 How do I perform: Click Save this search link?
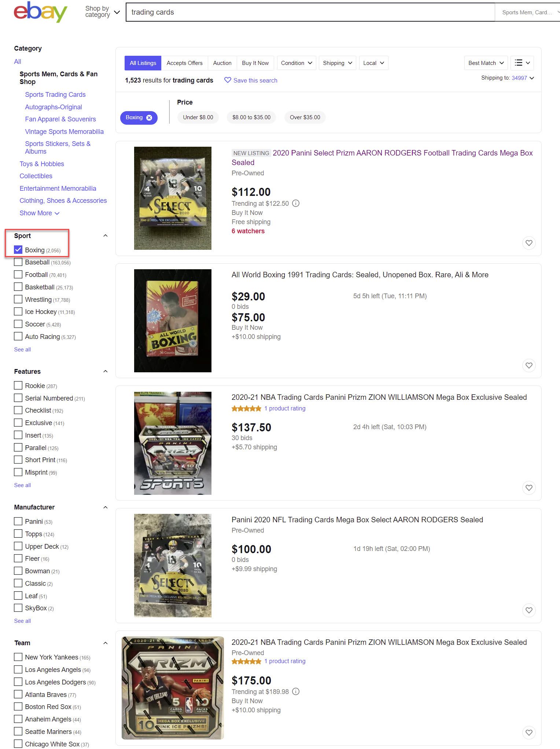pyautogui.click(x=255, y=80)
